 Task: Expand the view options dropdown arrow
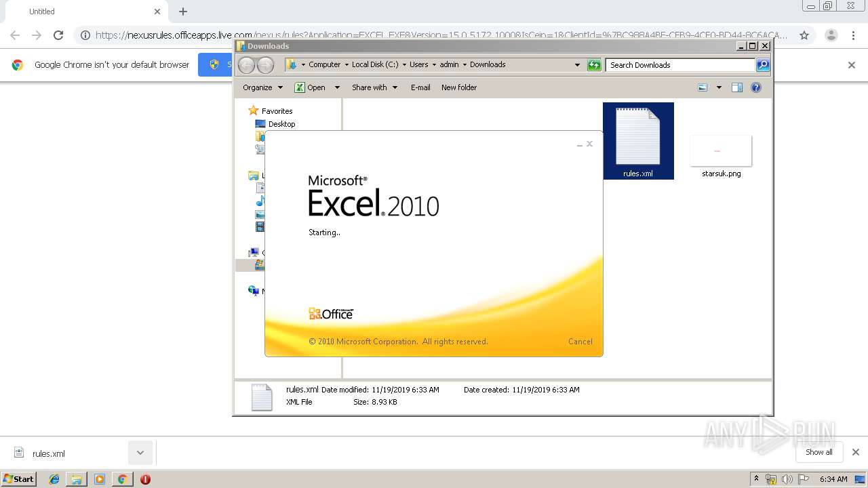(x=719, y=87)
